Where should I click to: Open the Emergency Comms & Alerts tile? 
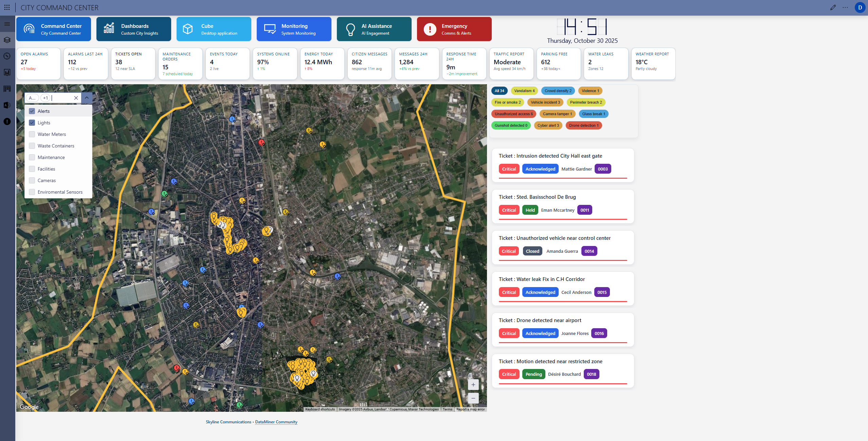[454, 29]
